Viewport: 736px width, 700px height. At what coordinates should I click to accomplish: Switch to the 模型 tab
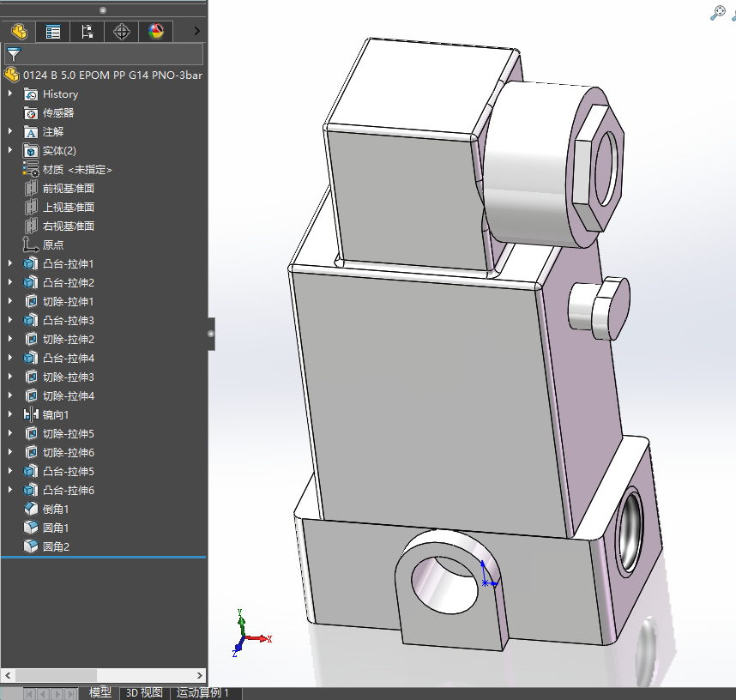point(100,693)
